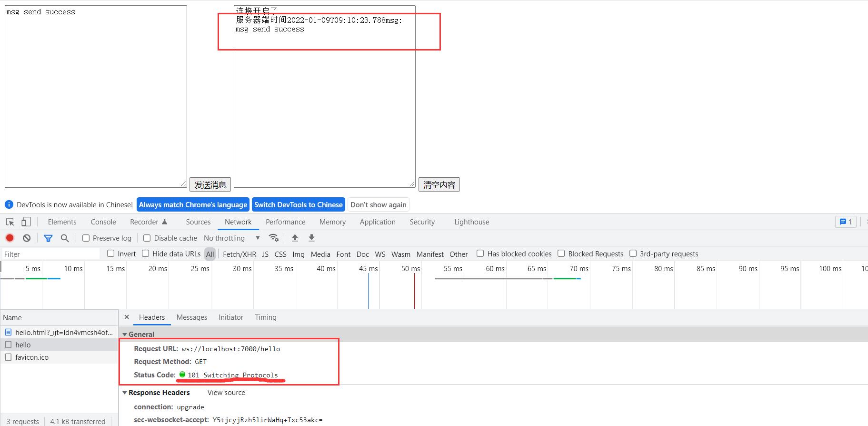This screenshot has height=426, width=868.
Task: Filter requests by Other
Action: tap(459, 254)
